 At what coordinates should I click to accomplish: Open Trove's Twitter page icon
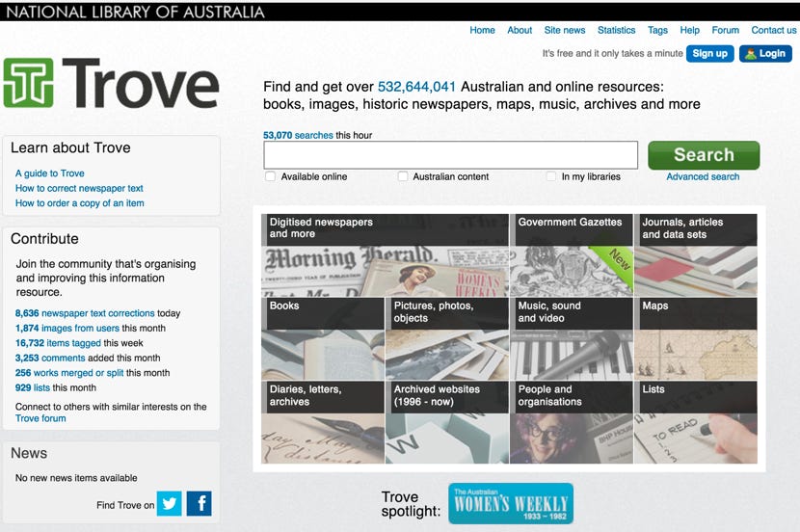coord(170,503)
